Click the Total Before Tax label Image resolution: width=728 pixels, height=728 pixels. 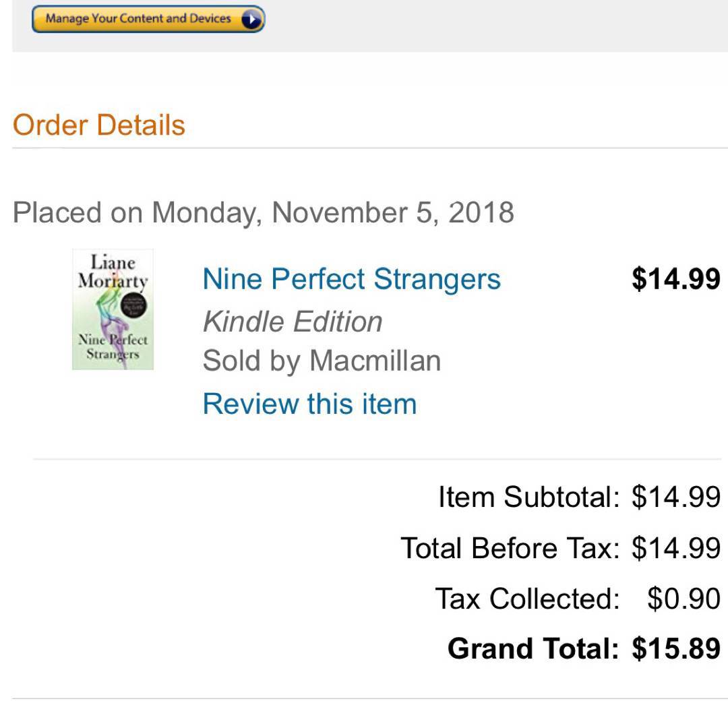point(510,548)
